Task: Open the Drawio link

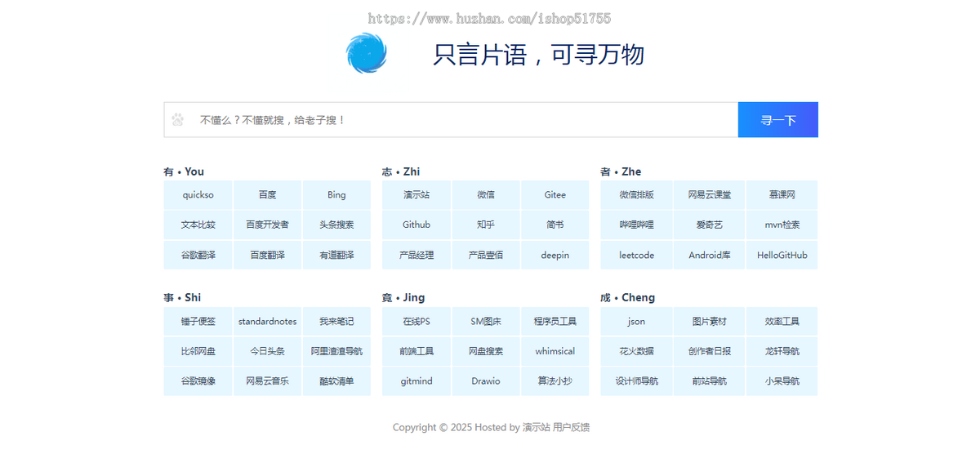Action: coord(486,381)
